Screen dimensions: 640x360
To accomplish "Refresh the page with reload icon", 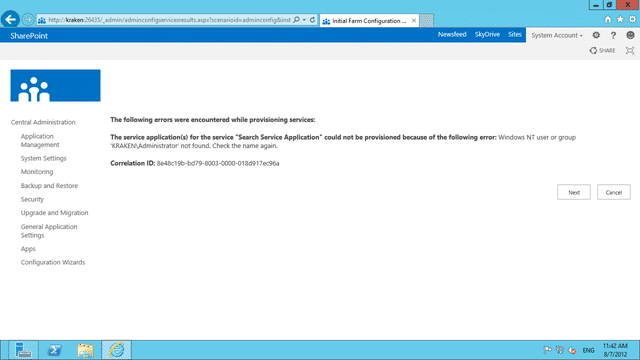I will pos(312,20).
